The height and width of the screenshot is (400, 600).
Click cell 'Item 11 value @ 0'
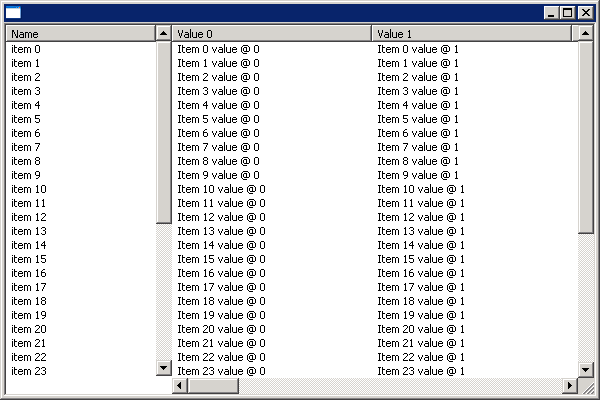click(222, 203)
